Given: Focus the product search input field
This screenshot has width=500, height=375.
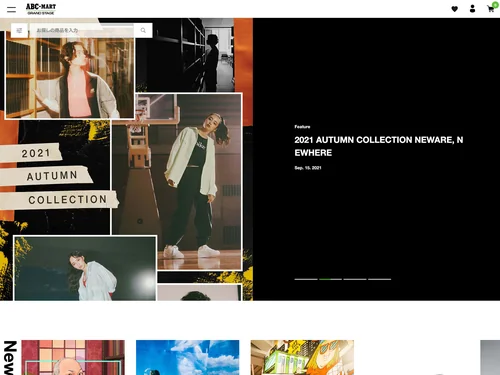Looking at the screenshot, I should (x=82, y=30).
